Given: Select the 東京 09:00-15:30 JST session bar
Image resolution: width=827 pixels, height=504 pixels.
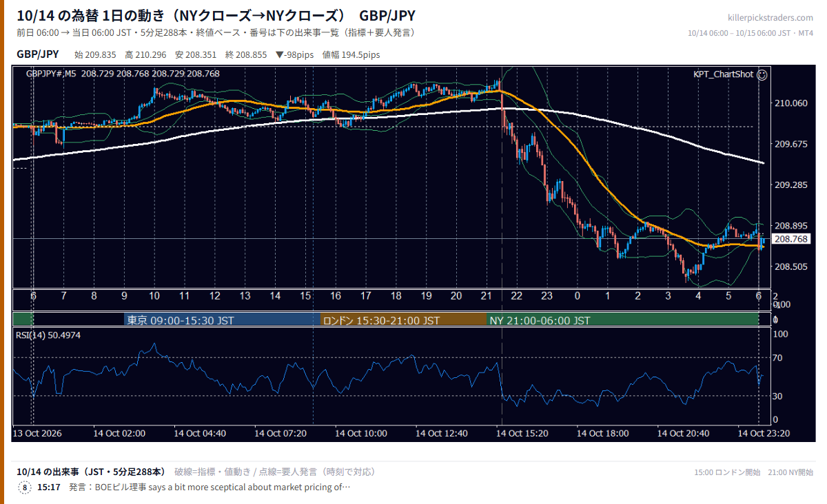Looking at the screenshot, I should 223,320.
